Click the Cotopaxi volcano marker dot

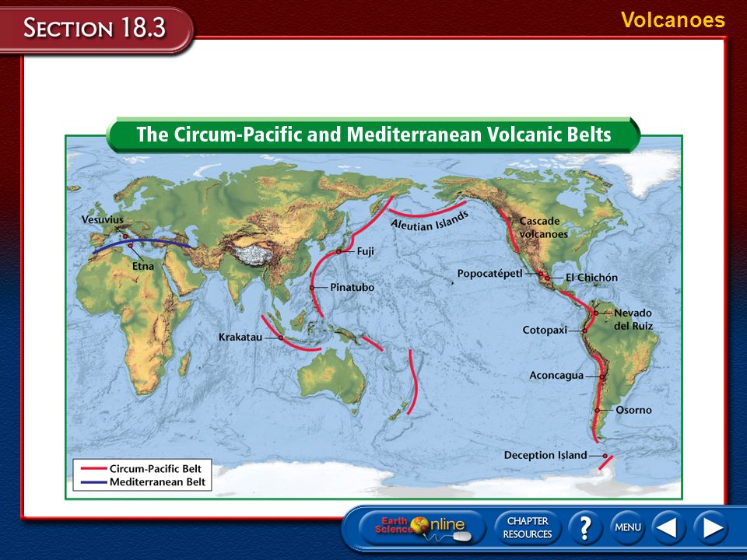point(584,331)
